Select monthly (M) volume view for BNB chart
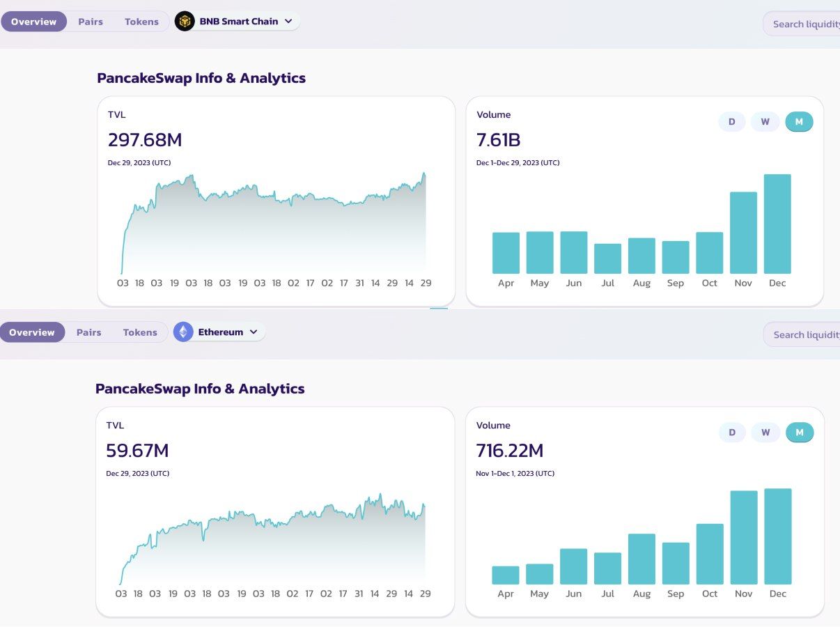Screen dimensions: 840x627 799,122
